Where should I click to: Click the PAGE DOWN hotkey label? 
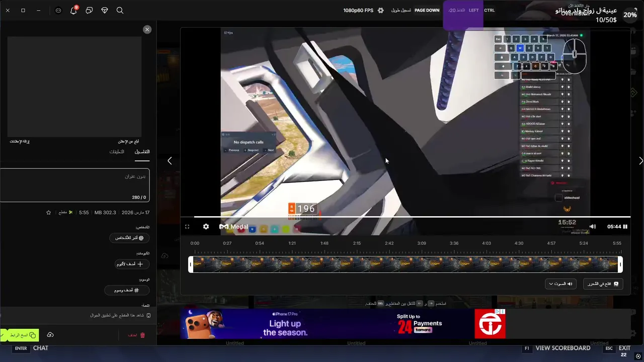pyautogui.click(x=427, y=10)
